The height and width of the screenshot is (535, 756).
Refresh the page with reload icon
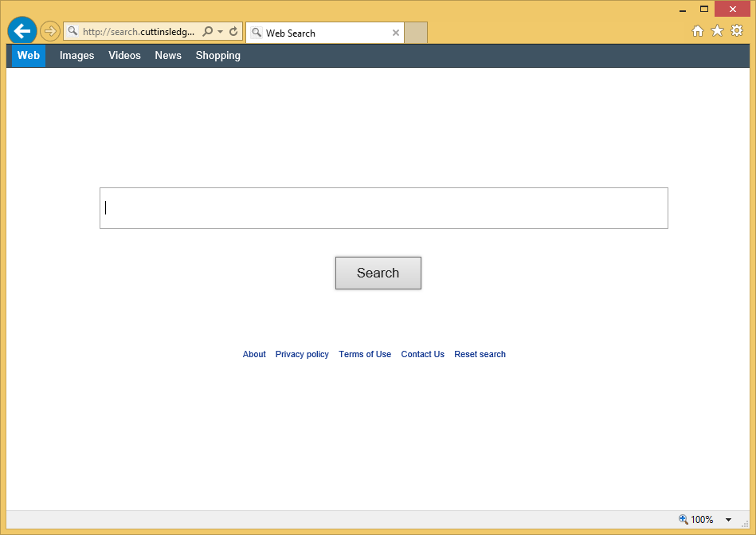coord(233,32)
